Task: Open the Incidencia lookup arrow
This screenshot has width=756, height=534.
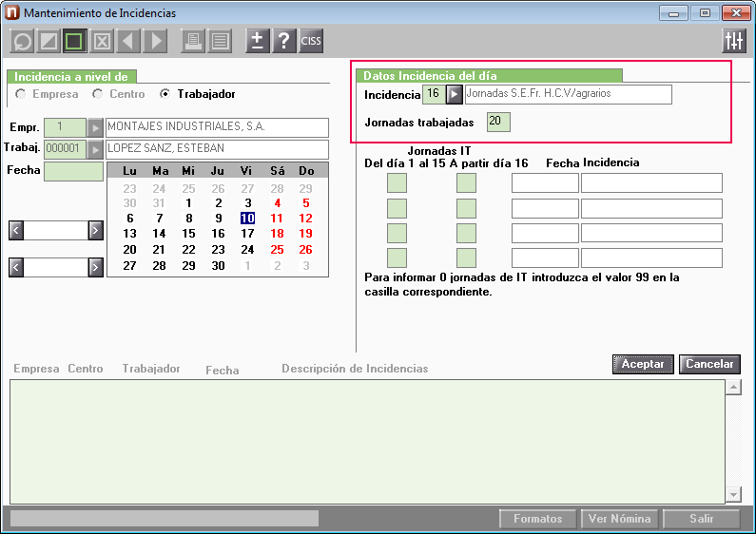Action: point(455,94)
